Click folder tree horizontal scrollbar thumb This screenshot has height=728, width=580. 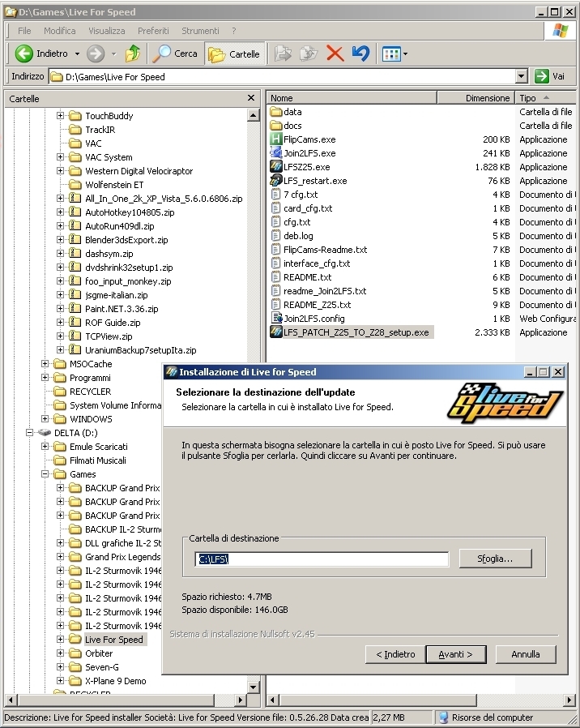(117, 699)
